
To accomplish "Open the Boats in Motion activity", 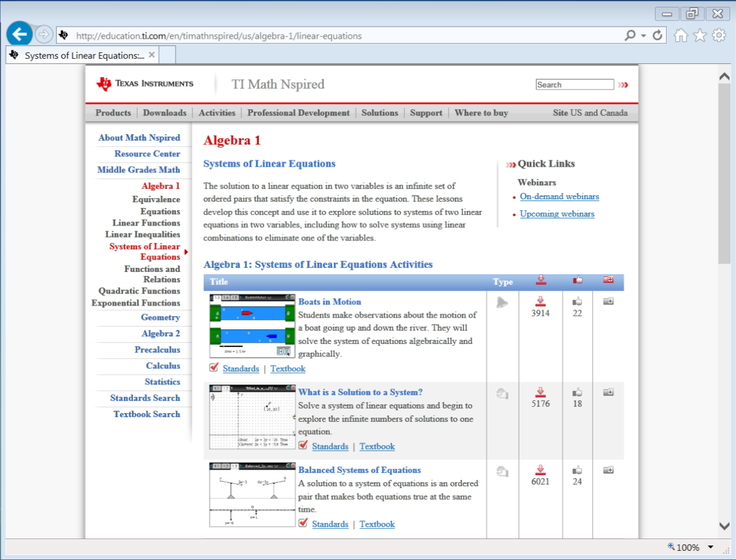I will point(329,301).
